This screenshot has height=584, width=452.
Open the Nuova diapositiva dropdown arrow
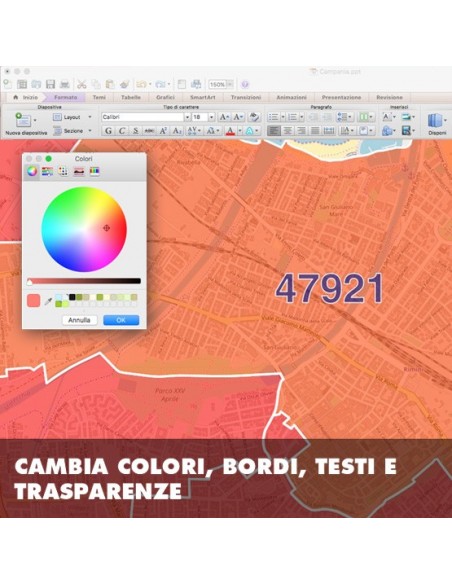coord(35,120)
